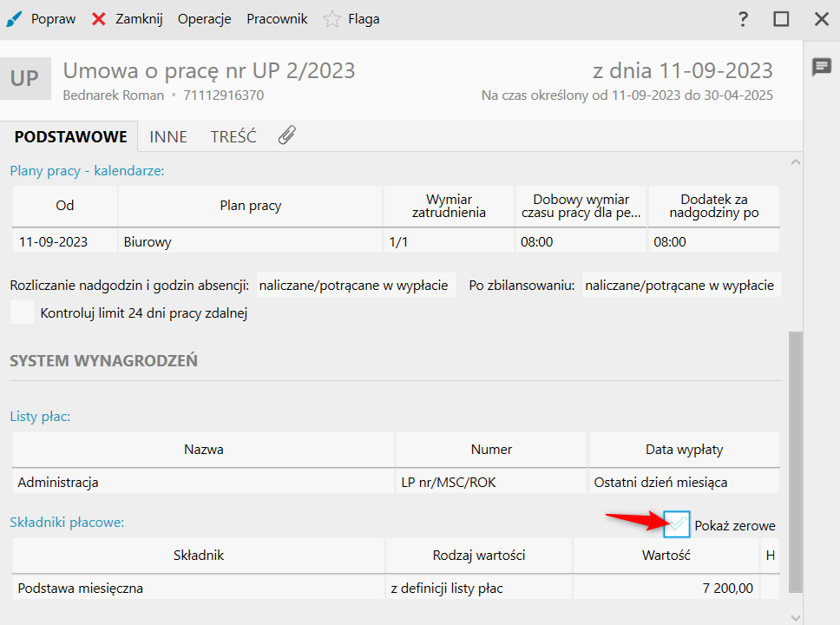Select the Dodatek za nadgodziny po header

tap(714, 206)
